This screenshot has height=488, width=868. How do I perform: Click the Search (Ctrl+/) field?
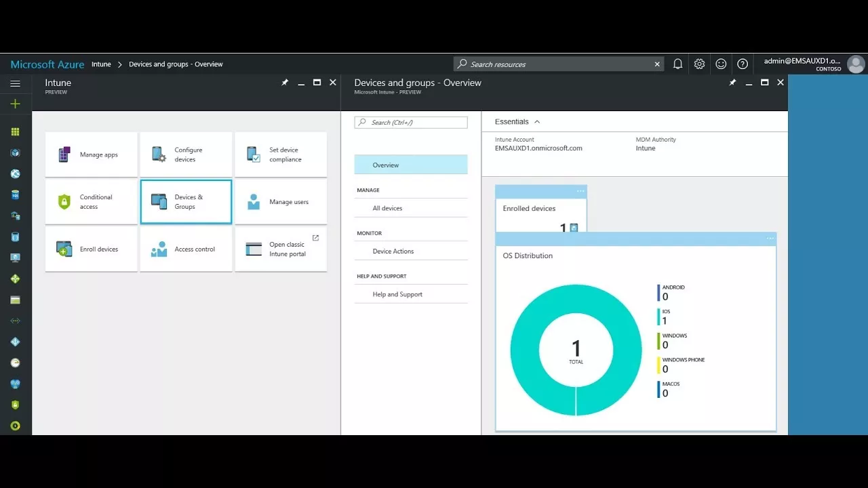coord(410,122)
